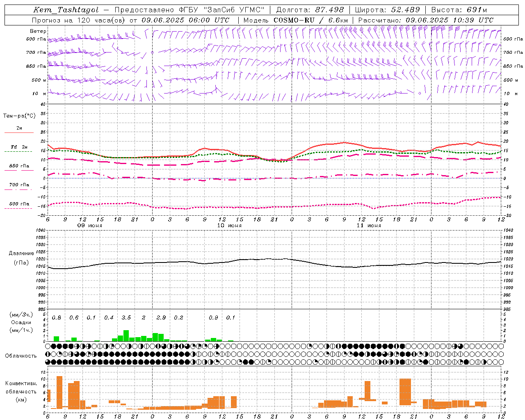The width and height of the screenshot is (525, 420).
Task: Click the station name Kem_Tashtagol
Action: (x=66, y=10)
